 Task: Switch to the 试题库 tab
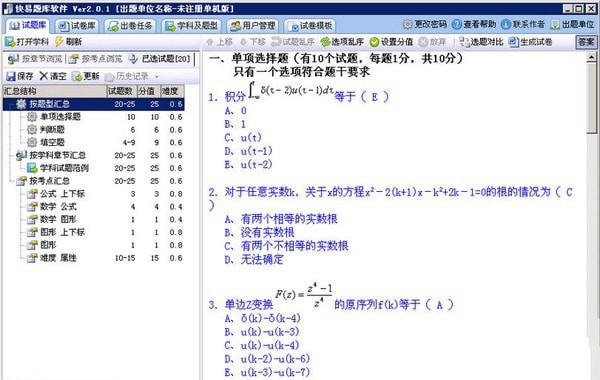tap(28, 26)
